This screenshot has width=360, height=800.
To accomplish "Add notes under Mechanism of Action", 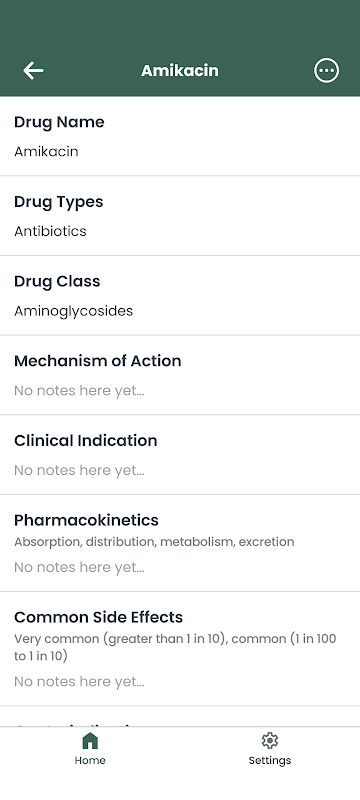I will click(79, 391).
